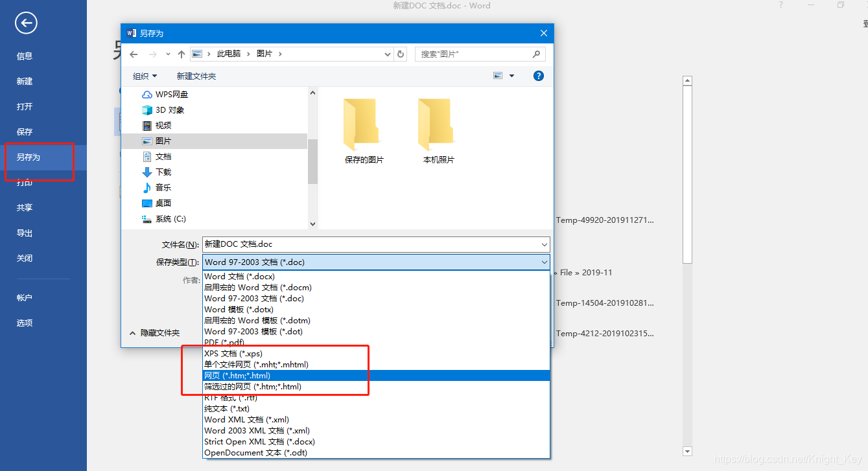Select 启用宏的 Word 文档 (*.docm) type
The image size is (868, 471).
tap(376, 288)
